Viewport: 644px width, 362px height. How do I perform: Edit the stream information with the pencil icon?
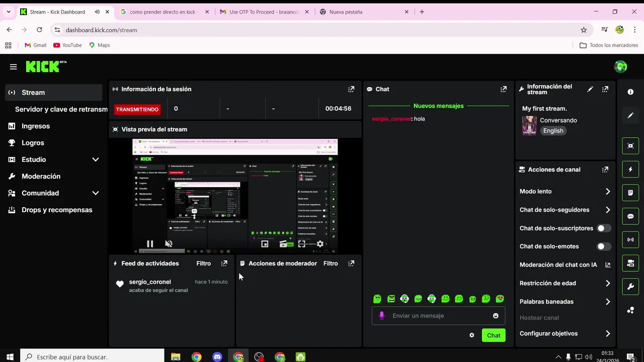click(590, 89)
